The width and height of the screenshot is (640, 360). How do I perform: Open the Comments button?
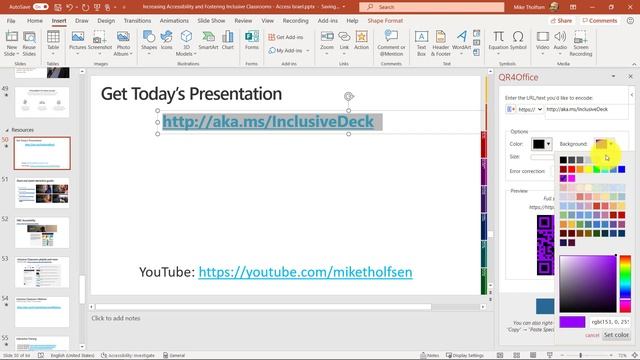click(600, 20)
